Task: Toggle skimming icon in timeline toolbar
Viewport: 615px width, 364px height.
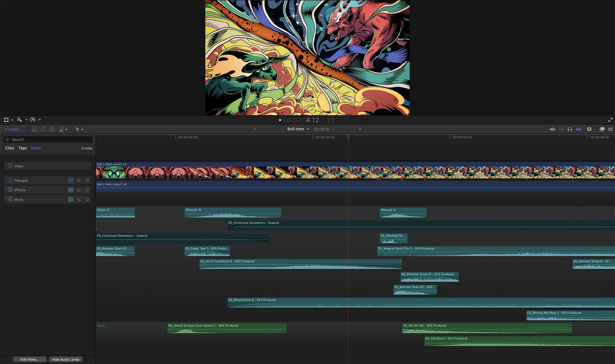Action: tap(553, 129)
